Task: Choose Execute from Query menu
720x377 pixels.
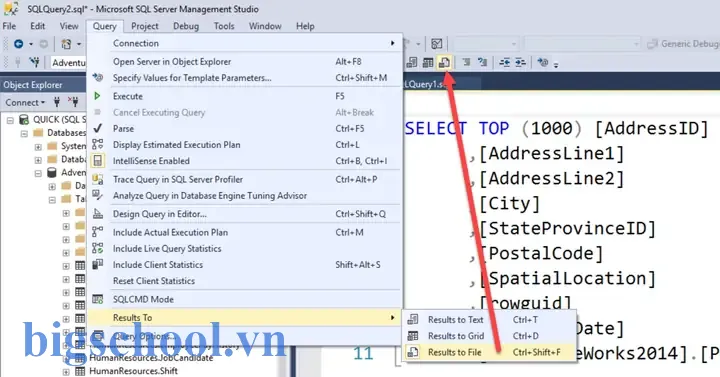Action: (246, 96)
